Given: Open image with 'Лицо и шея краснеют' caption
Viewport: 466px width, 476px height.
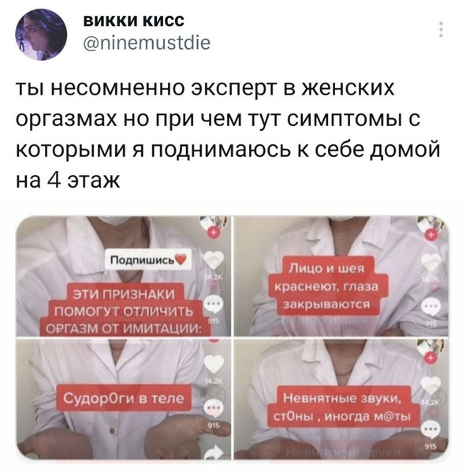Looking at the screenshot, I should pos(341,276).
